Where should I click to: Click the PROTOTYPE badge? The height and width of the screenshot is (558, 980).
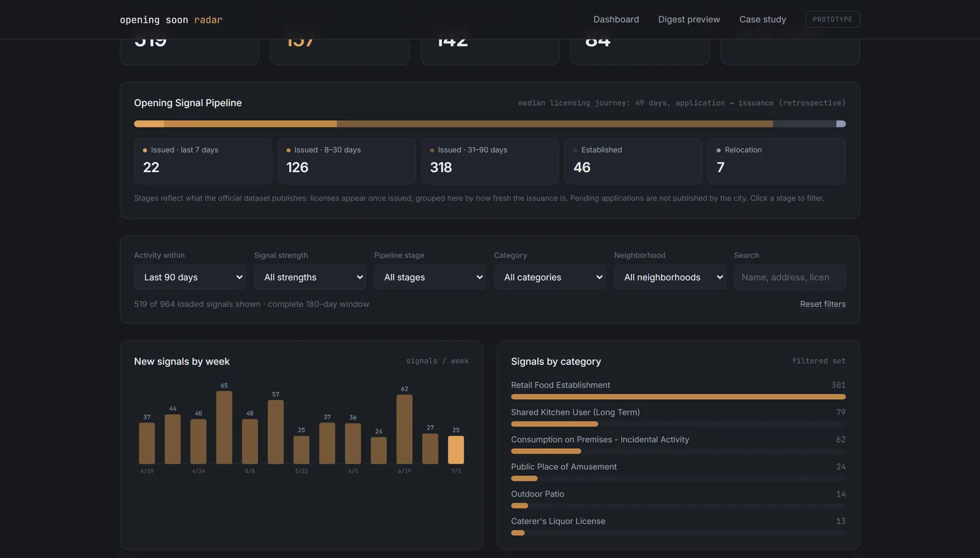pos(832,20)
